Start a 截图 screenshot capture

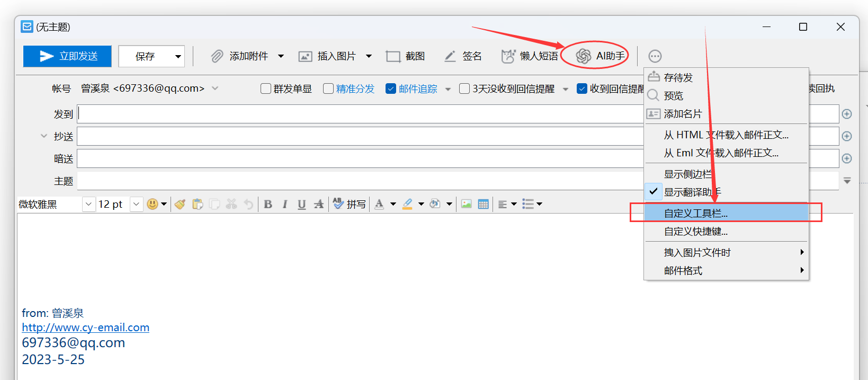point(405,56)
